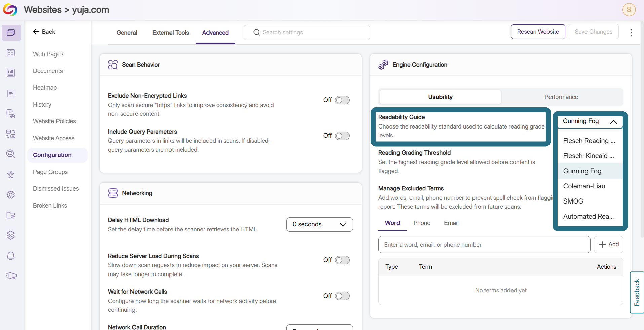Click the Engine Configuration gears icon
Screen dimensions: 644x330
(x=383, y=65)
